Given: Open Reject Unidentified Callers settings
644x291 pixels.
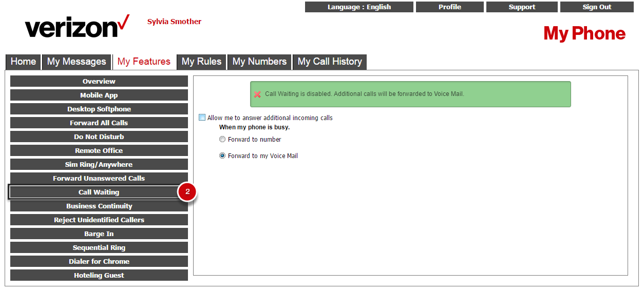Looking at the screenshot, I should (x=99, y=220).
